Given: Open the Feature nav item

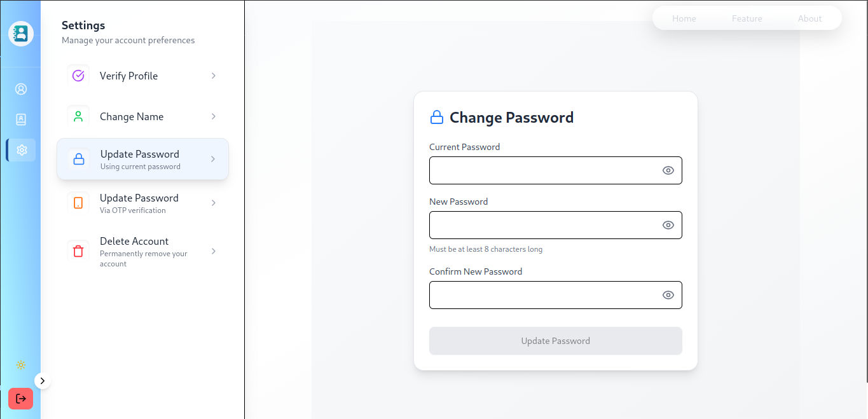Looking at the screenshot, I should 747,18.
